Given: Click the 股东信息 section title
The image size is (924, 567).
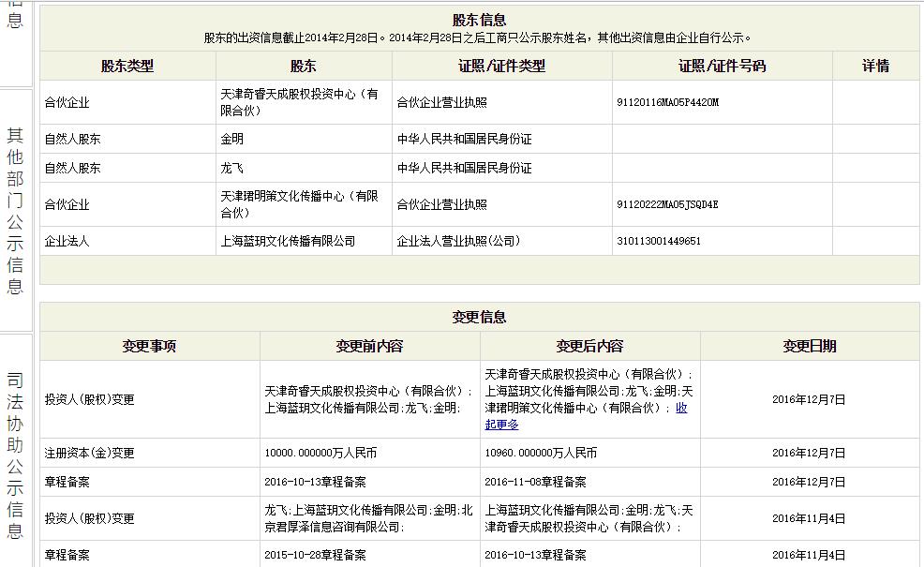Looking at the screenshot, I should [479, 20].
